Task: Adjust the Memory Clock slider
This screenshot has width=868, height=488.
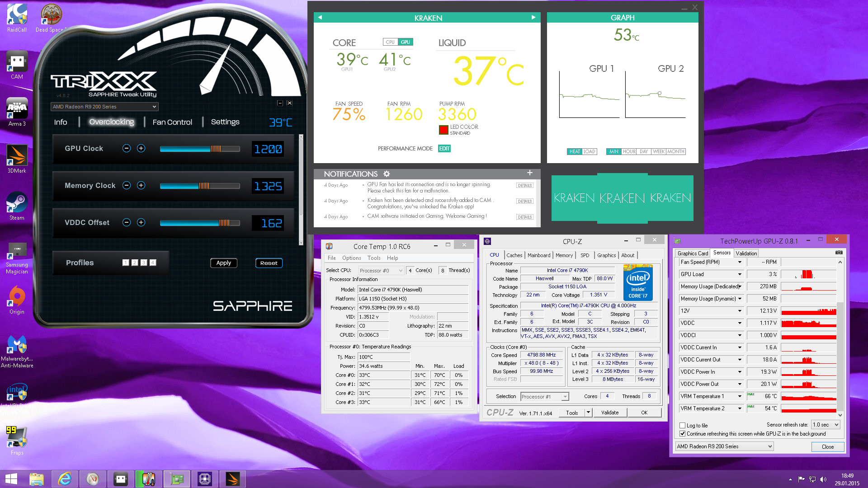Action: [x=200, y=186]
